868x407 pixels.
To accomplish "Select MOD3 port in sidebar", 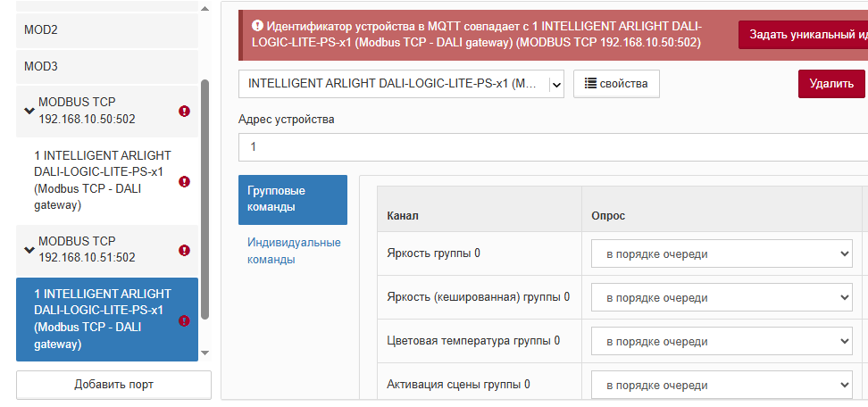I will click(x=107, y=66).
